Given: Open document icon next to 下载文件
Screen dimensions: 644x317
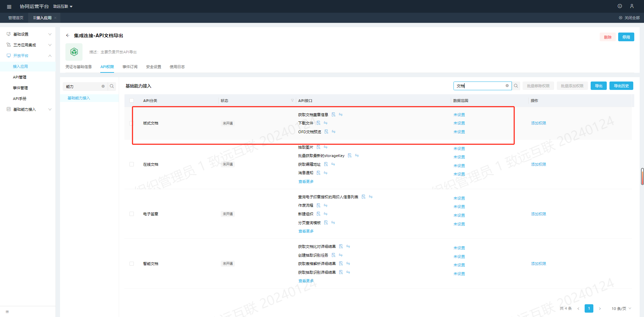Looking at the screenshot, I should click(318, 123).
